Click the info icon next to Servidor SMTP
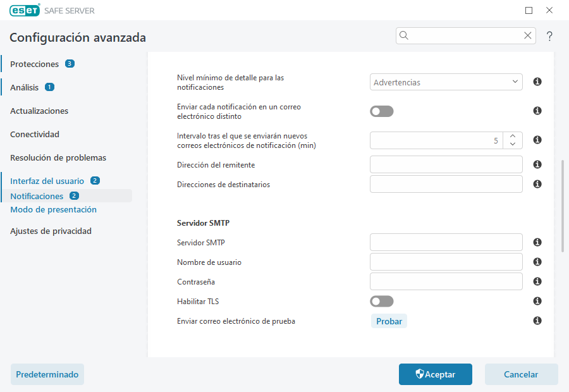The width and height of the screenshot is (569, 392). tap(537, 242)
